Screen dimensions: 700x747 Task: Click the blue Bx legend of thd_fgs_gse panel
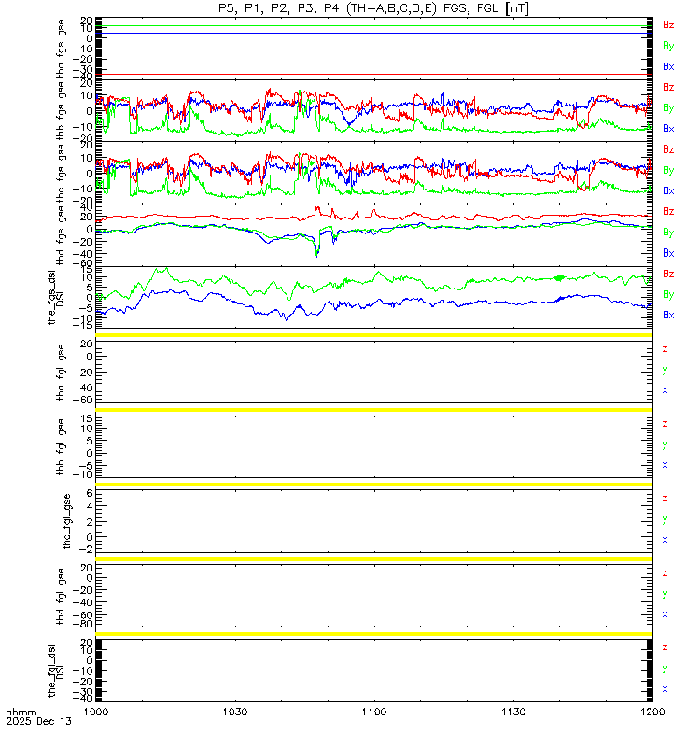click(668, 253)
